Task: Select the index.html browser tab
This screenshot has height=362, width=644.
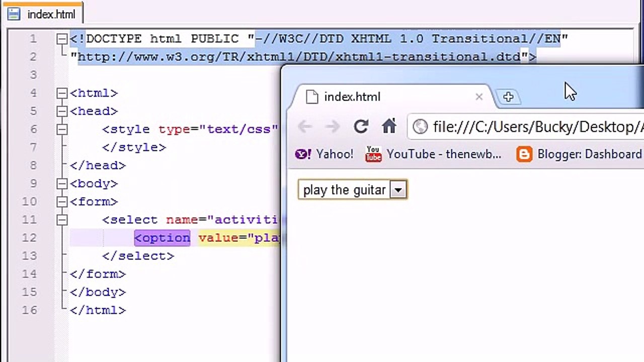Action: pos(393,97)
